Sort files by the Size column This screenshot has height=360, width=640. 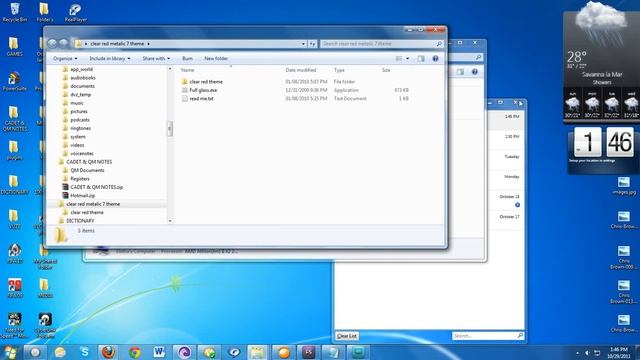386,70
